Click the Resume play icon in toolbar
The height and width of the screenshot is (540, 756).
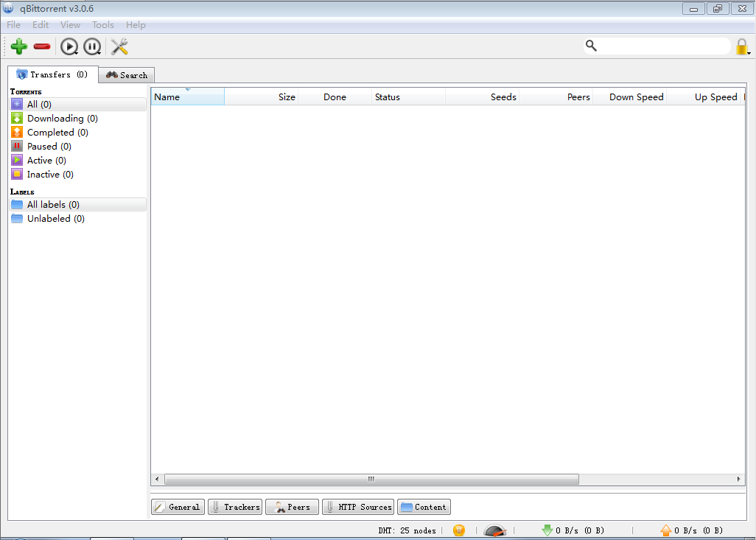click(69, 46)
